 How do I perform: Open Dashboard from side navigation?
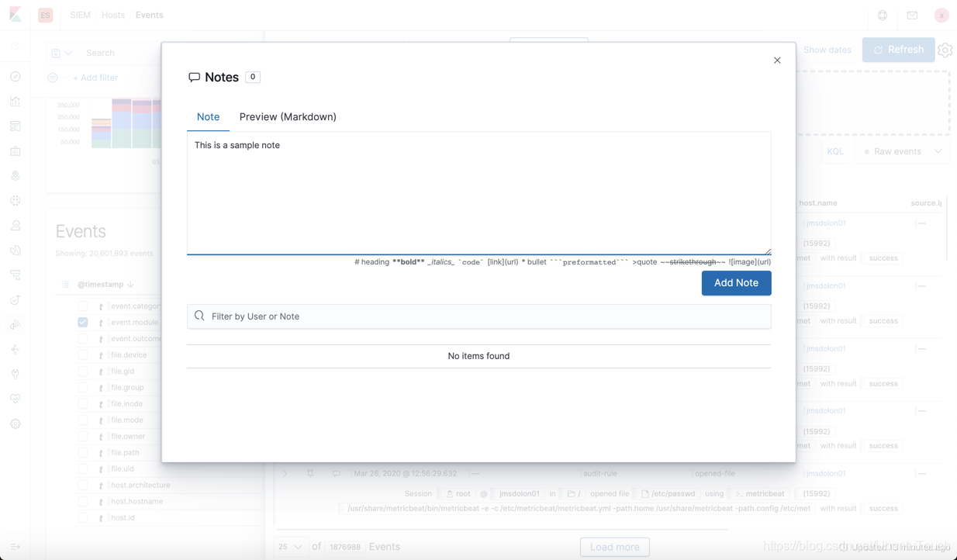pos(16,126)
